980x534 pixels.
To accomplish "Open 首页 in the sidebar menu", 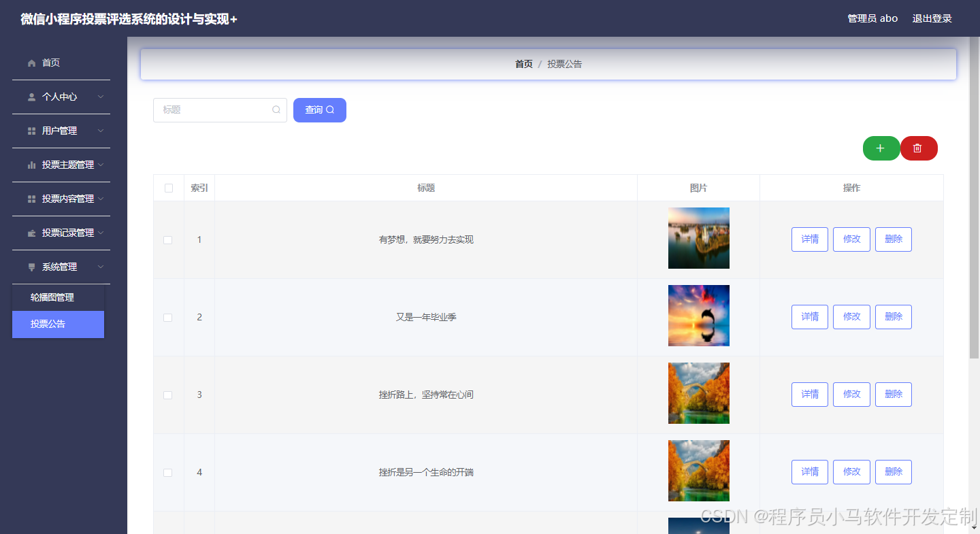I will tap(61, 63).
